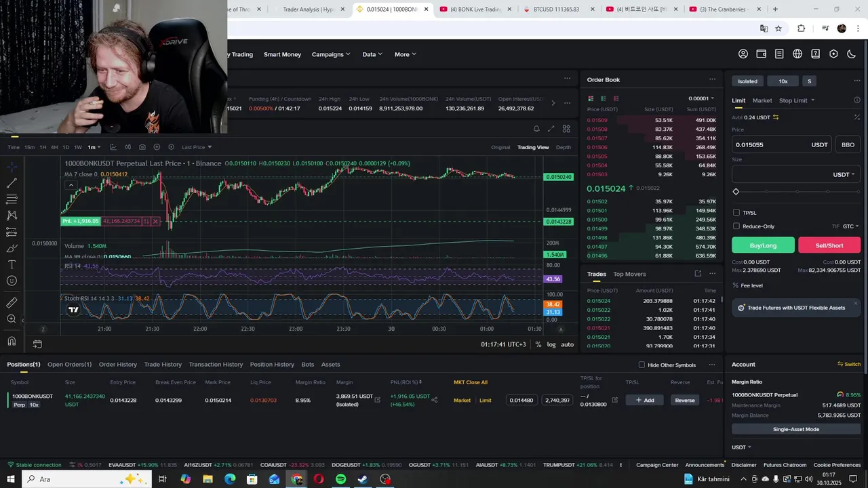This screenshot has width=868, height=488.
Task: Select the emoji sticker tool
Action: pos(12,281)
